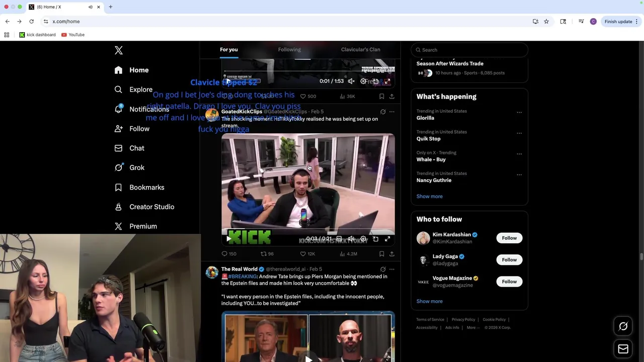Open floating Messages envelope button
The width and height of the screenshot is (644, 362).
click(623, 349)
